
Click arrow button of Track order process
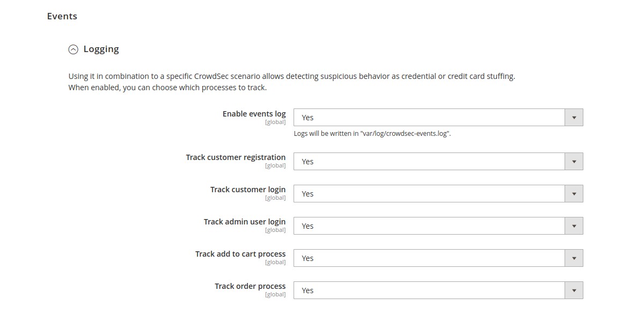coord(574,290)
